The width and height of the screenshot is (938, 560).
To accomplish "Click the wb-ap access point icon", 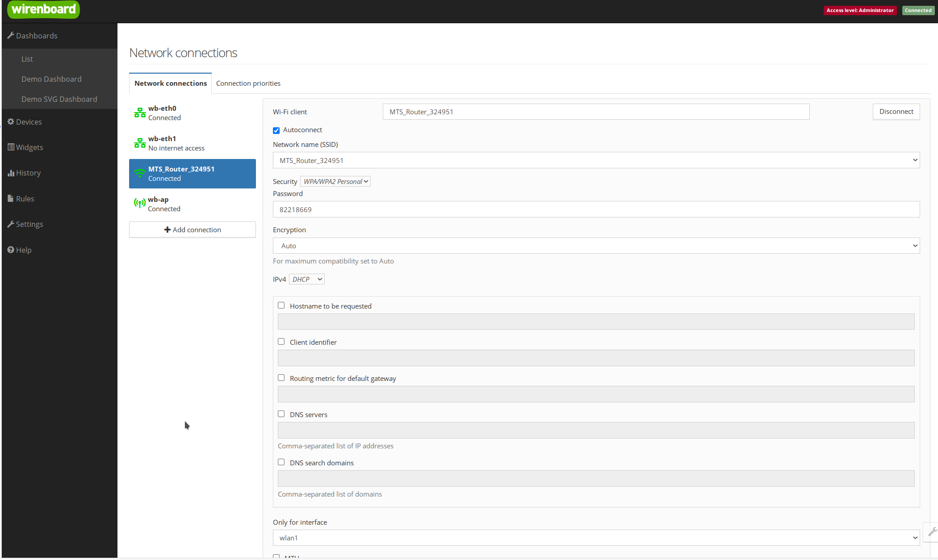I will point(140,204).
